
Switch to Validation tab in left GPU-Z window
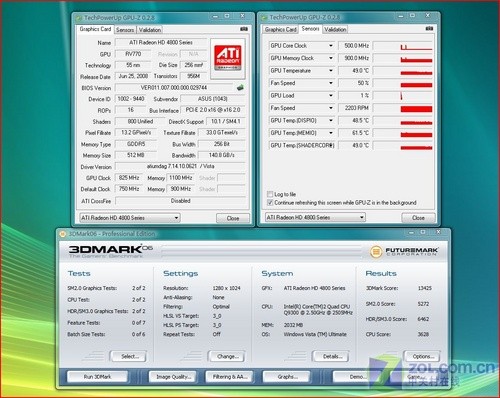point(150,30)
